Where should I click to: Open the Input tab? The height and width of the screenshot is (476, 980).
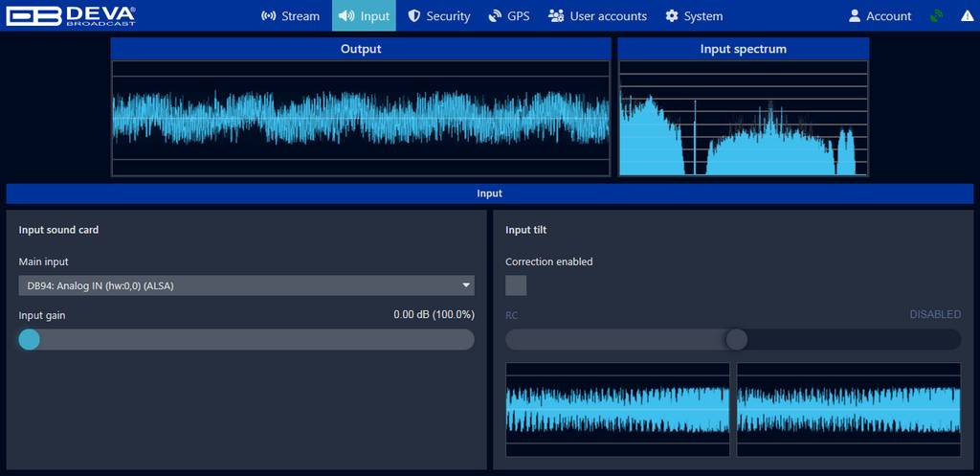pyautogui.click(x=364, y=16)
